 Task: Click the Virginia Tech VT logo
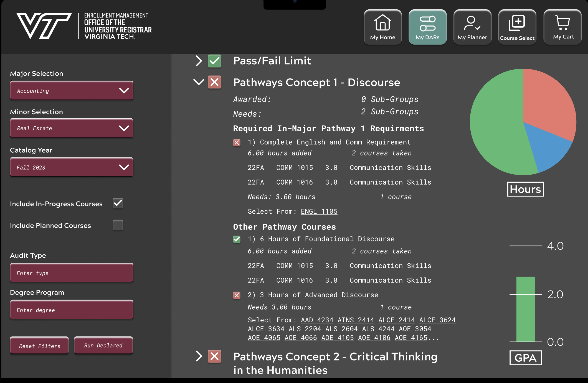[x=44, y=25]
